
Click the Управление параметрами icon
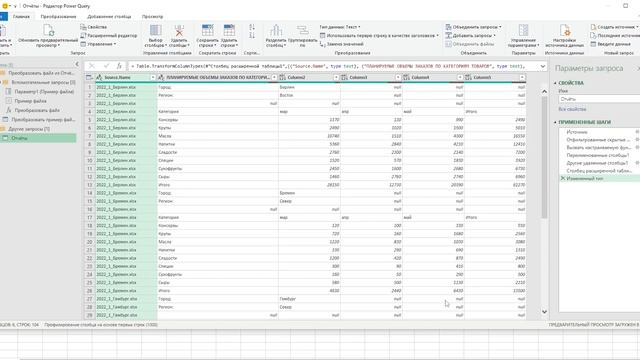523,30
